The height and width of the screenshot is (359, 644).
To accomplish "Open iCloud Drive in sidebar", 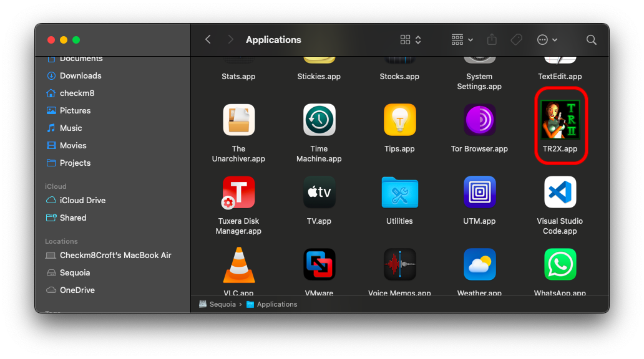I will tap(82, 200).
